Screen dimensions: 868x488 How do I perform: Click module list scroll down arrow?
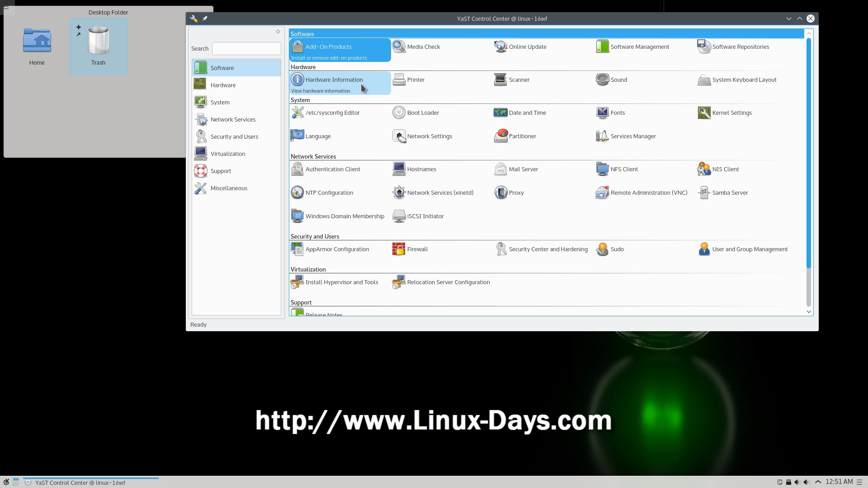coord(809,312)
